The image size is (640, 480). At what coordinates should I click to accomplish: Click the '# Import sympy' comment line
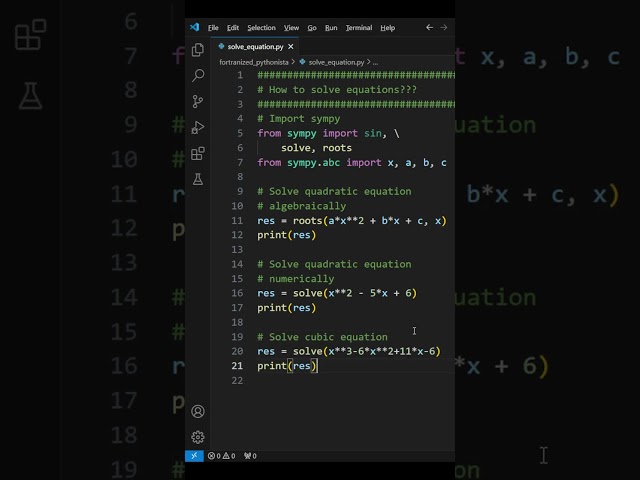coord(298,119)
